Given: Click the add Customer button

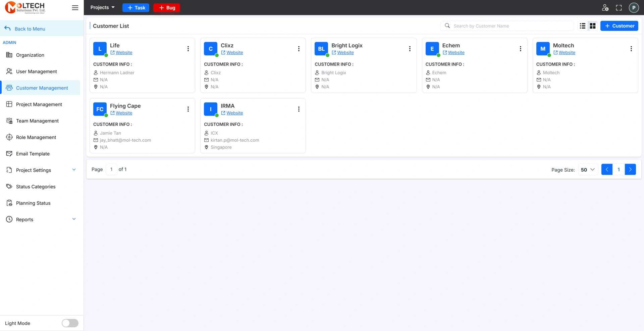Looking at the screenshot, I should [x=619, y=26].
